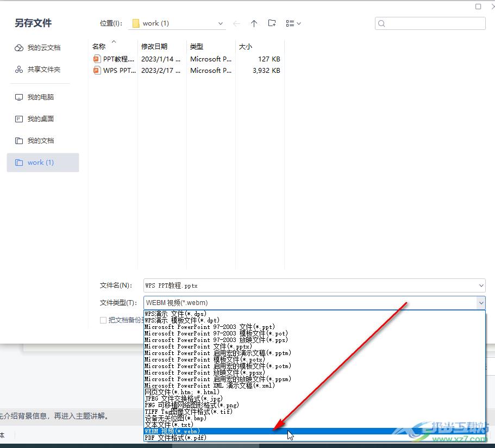The height and width of the screenshot is (448, 495).
Task: Open 共享文件夹 in sidebar
Action: pyautogui.click(x=37, y=70)
